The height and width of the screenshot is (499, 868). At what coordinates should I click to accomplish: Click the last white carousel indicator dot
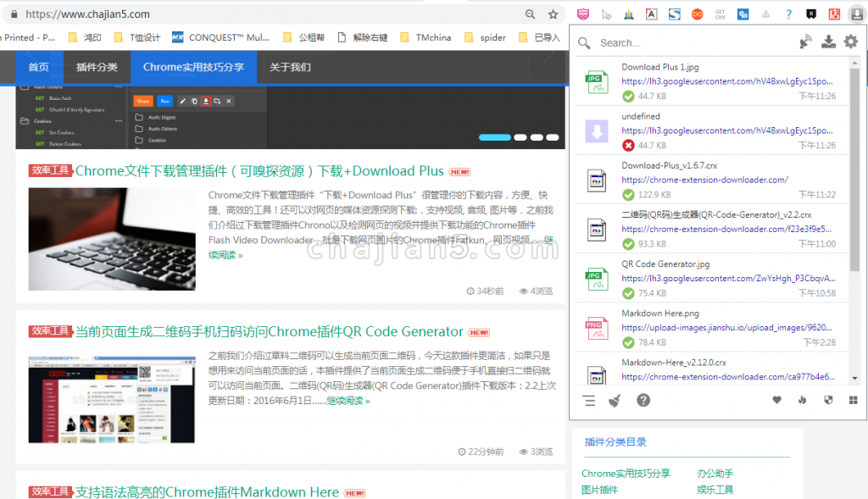[553, 137]
